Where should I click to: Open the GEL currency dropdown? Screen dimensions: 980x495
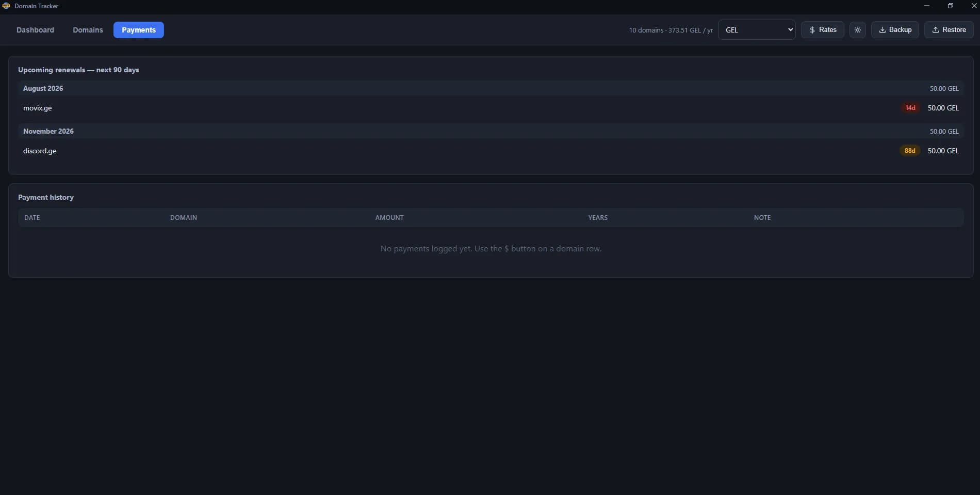[757, 30]
